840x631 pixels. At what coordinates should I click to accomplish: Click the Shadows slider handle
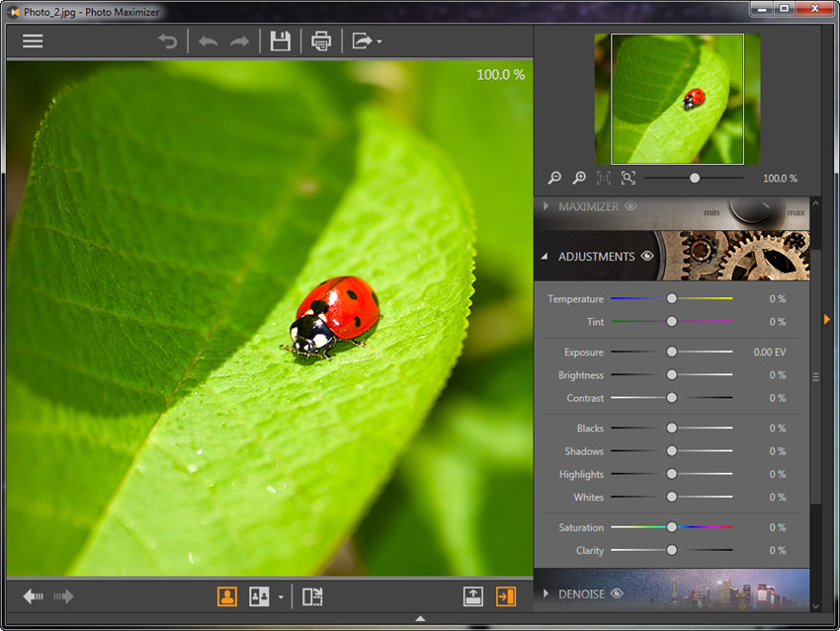(671, 451)
